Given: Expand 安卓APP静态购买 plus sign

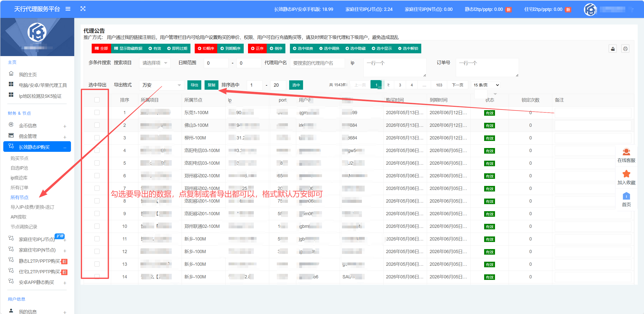Looking at the screenshot, I should (65, 283).
